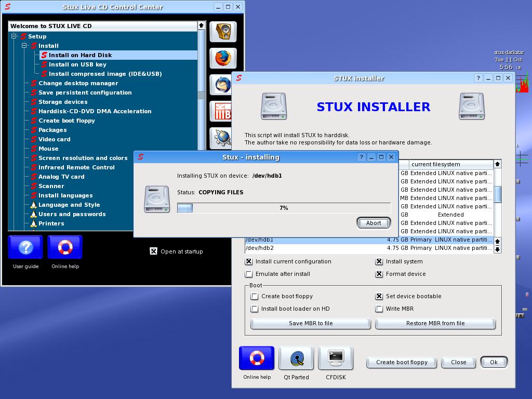Select the 'GB Extended' partition row without filesystem

point(446,215)
